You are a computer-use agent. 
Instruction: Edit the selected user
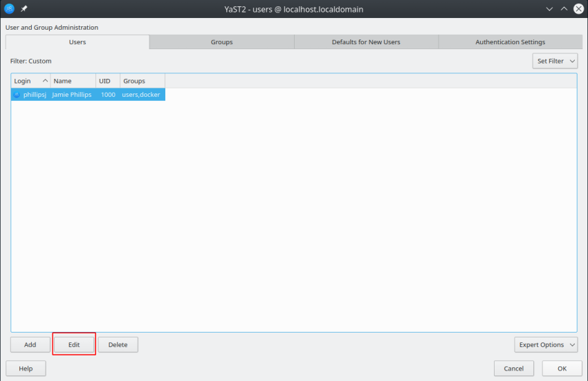click(x=74, y=344)
